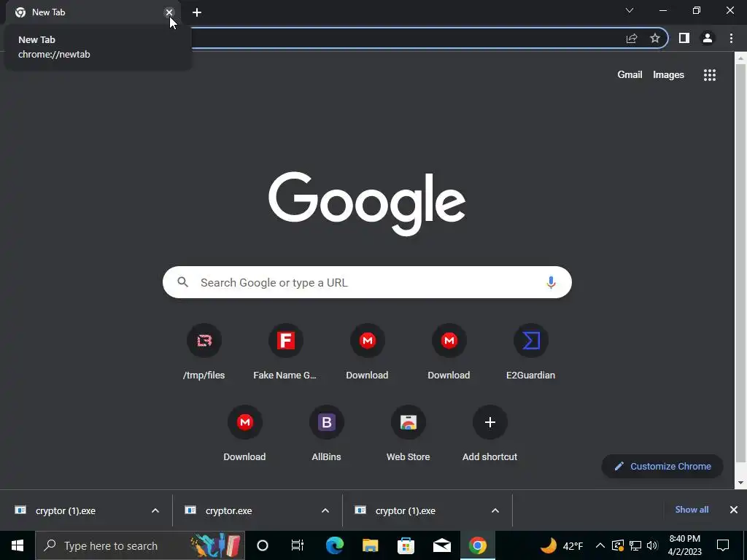Open Chrome's three-dot menu
Screen dimensions: 747x560
731,38
